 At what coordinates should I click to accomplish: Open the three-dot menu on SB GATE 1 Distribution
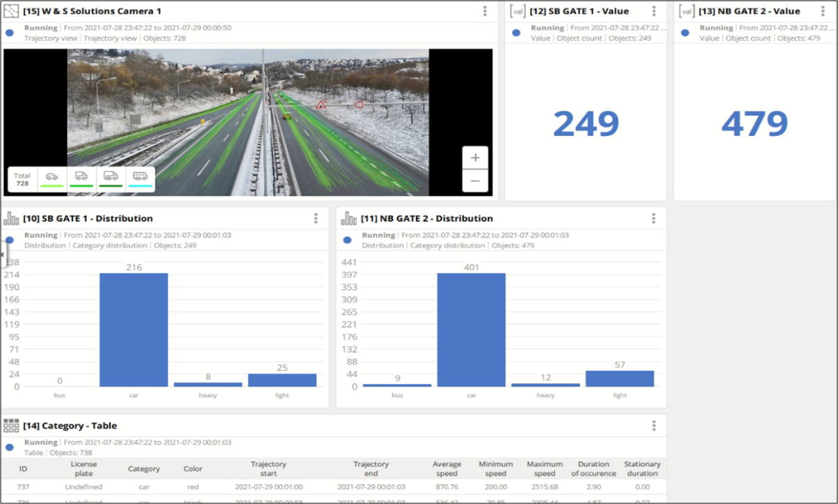click(316, 217)
